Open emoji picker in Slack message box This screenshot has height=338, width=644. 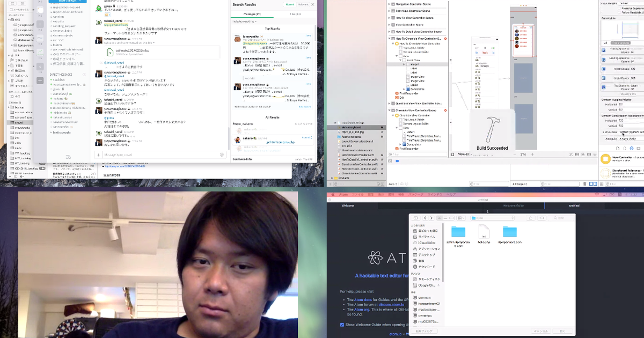click(x=222, y=155)
